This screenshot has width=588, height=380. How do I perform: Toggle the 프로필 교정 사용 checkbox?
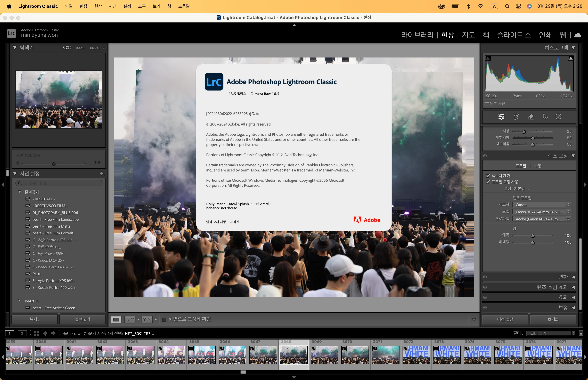tap(488, 182)
